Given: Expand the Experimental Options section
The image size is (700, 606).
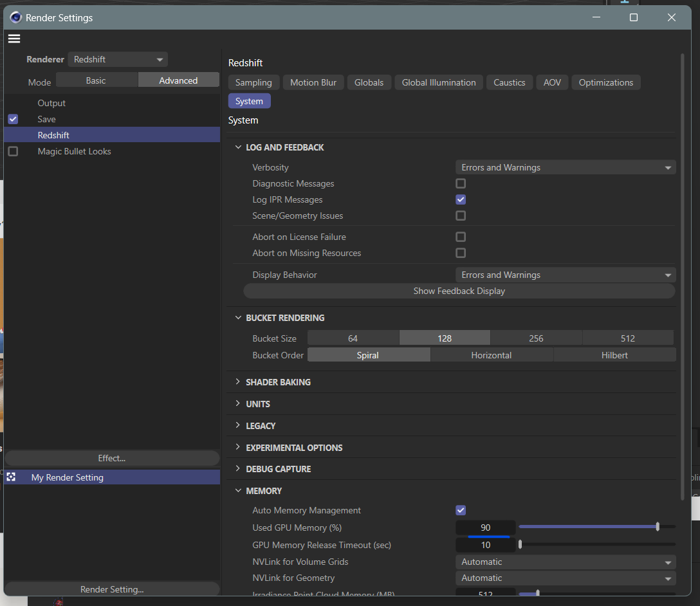Looking at the screenshot, I should tap(238, 447).
